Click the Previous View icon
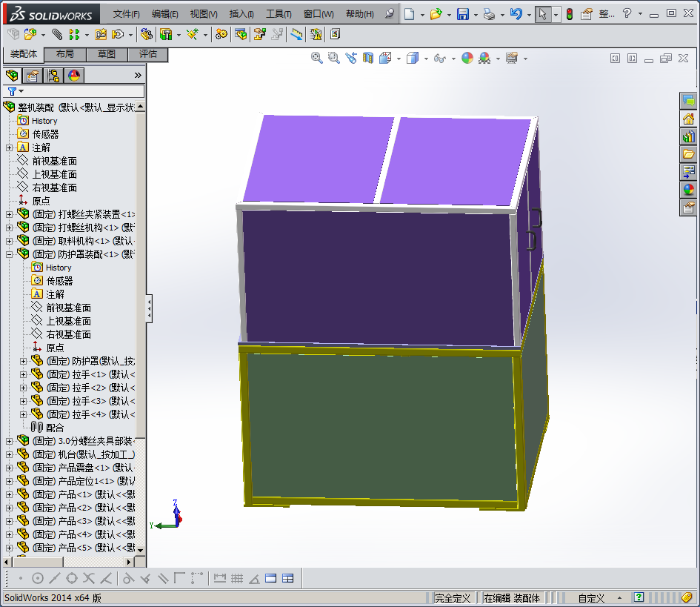 coord(351,58)
